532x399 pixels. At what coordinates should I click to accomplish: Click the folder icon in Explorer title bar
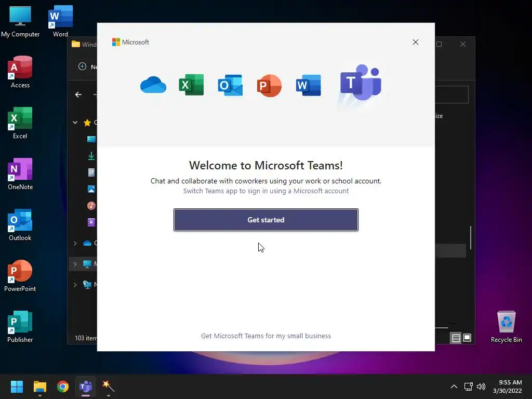[x=76, y=44]
